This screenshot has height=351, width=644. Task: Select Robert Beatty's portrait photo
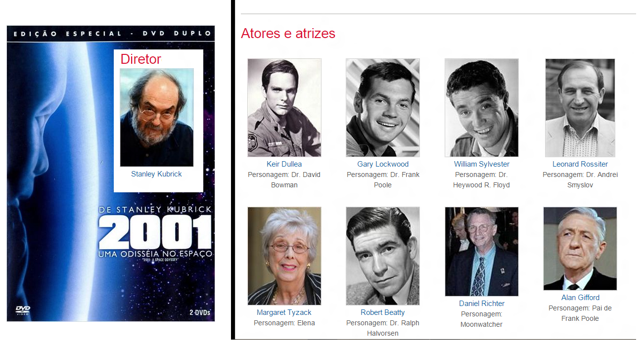pos(383,256)
